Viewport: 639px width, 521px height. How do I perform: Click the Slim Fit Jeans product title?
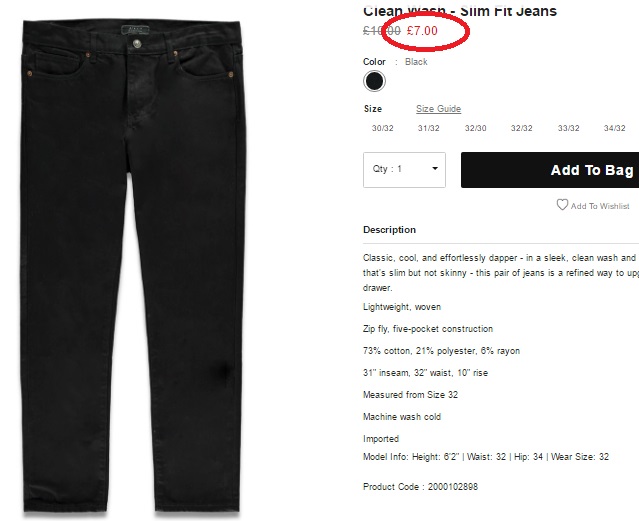[460, 11]
